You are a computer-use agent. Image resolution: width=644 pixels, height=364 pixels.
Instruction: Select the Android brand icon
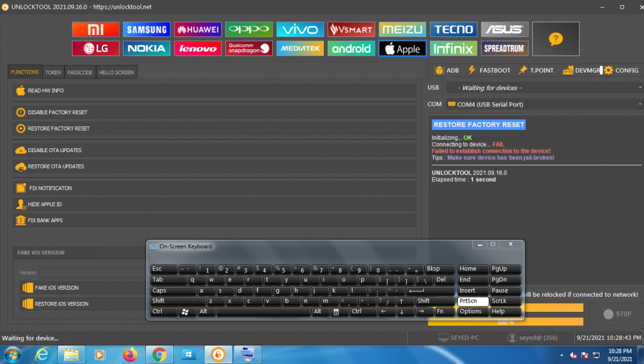[351, 49]
